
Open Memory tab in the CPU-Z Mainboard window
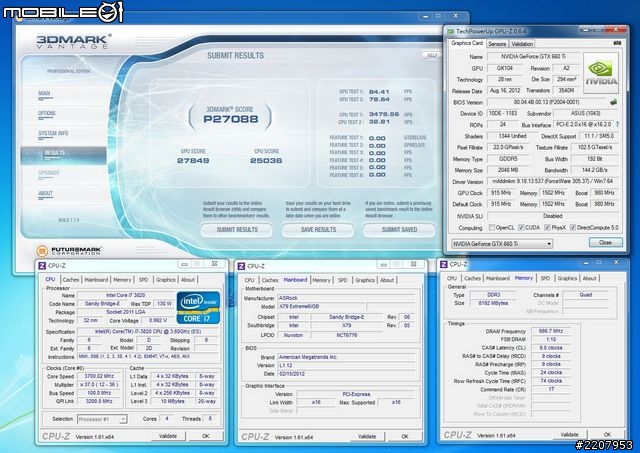321,280
